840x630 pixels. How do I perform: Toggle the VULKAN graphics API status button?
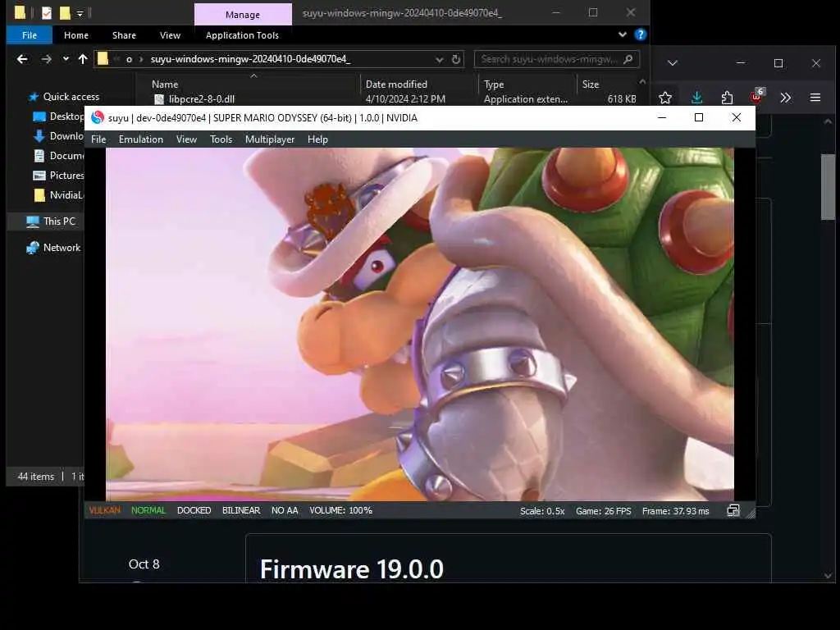tap(104, 510)
